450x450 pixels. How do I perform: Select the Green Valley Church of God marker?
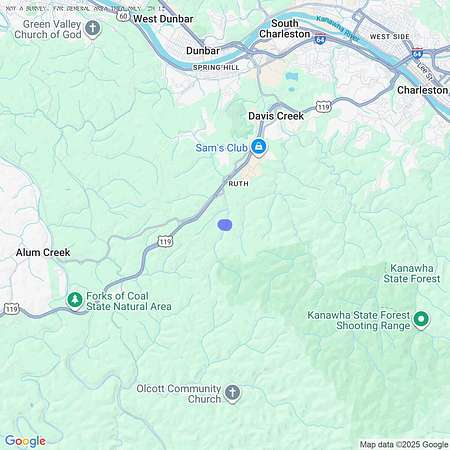(93, 29)
